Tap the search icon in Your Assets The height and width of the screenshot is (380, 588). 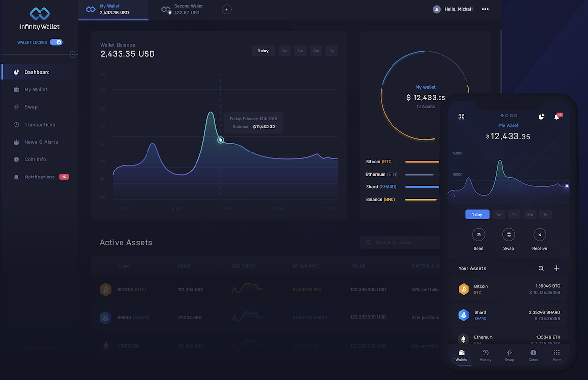(541, 269)
